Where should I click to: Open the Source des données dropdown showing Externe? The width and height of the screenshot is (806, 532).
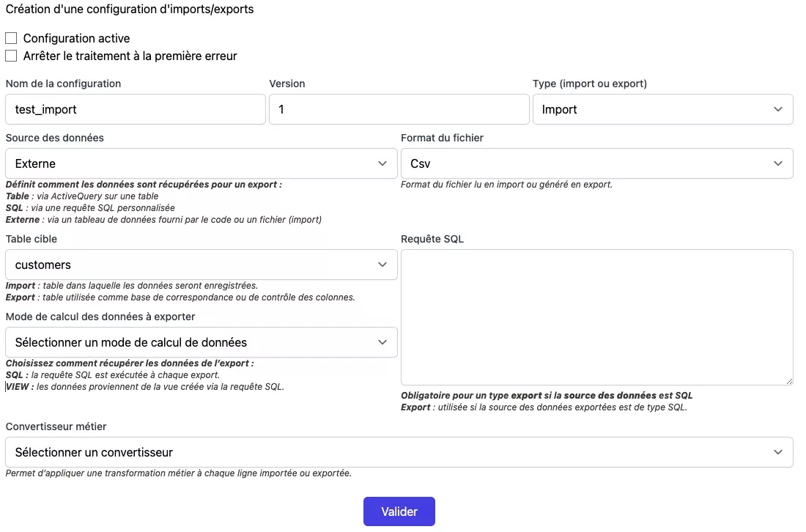click(201, 163)
